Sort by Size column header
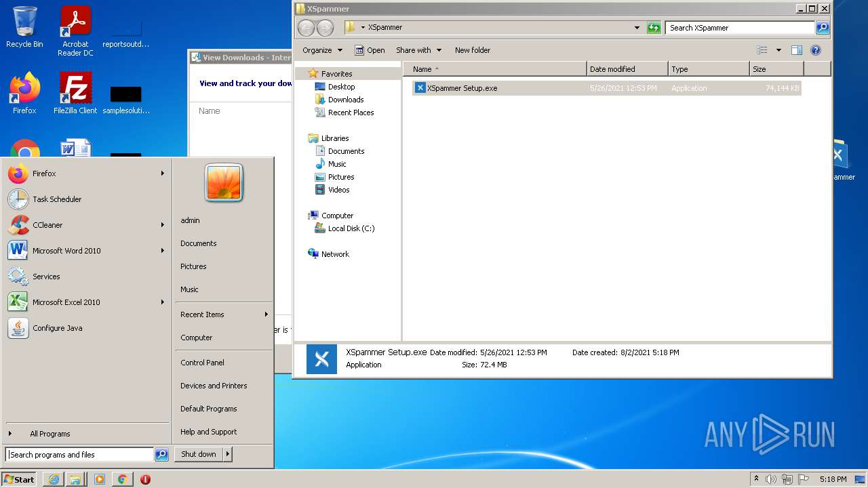This screenshot has height=488, width=868. coord(776,69)
